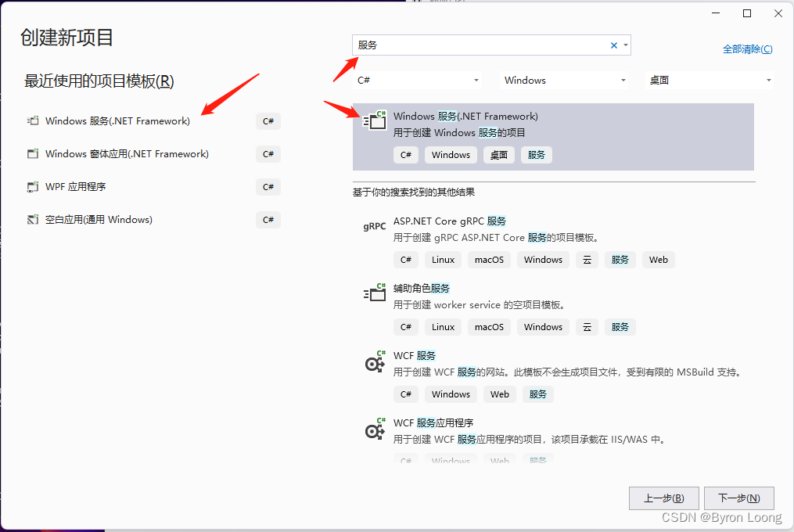Click the 下一步 button

click(x=738, y=498)
